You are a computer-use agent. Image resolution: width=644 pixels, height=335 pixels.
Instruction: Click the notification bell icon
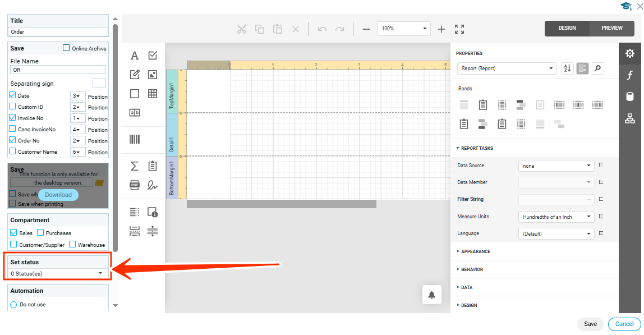[x=432, y=295]
